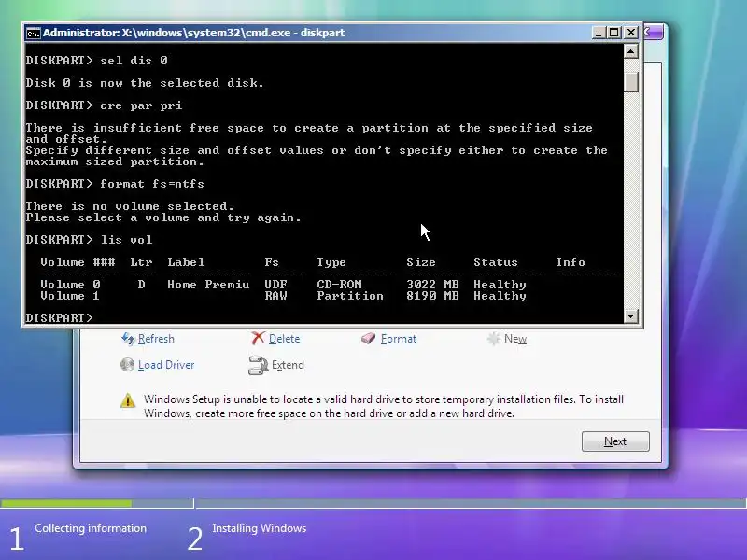Viewport: 747px width, 560px height.
Task: Click the 'Volume 0' row text
Action: pos(71,285)
